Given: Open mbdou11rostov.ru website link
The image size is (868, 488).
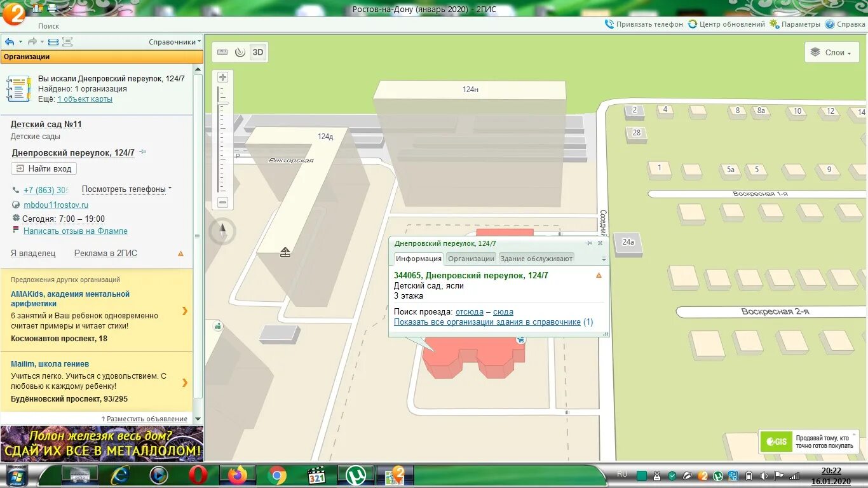Looking at the screenshot, I should click(x=56, y=205).
